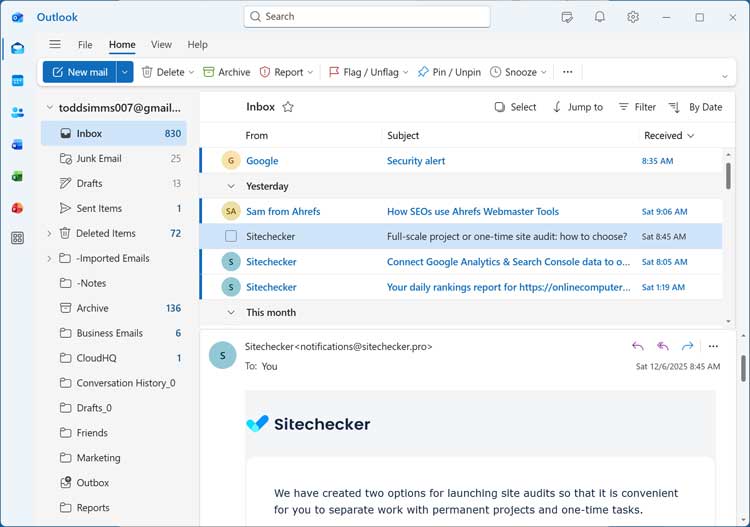Viewport: 750px width, 527px height.
Task: Select the Marketing folder
Action: click(114, 458)
